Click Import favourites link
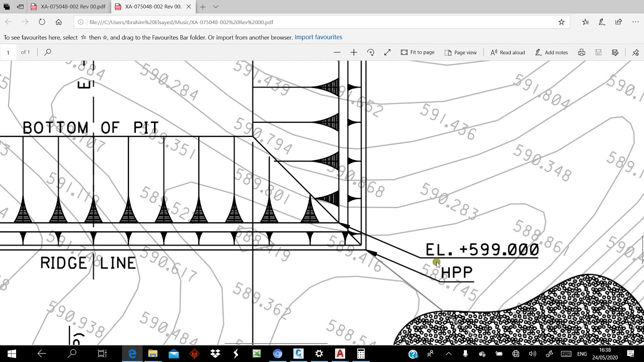644x362 pixels. [x=318, y=37]
